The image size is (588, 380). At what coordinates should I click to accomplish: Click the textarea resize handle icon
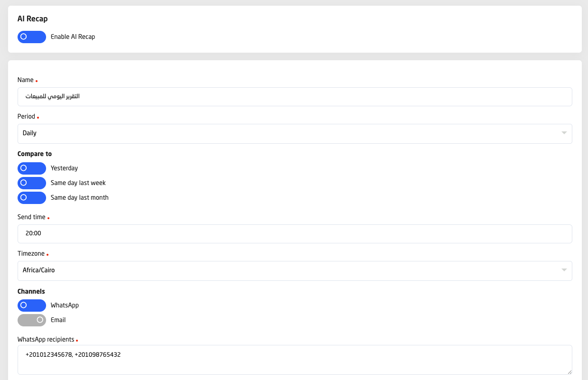569,371
